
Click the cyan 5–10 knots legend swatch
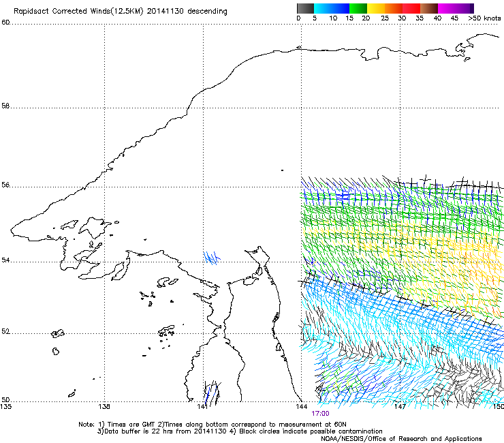tap(323, 8)
